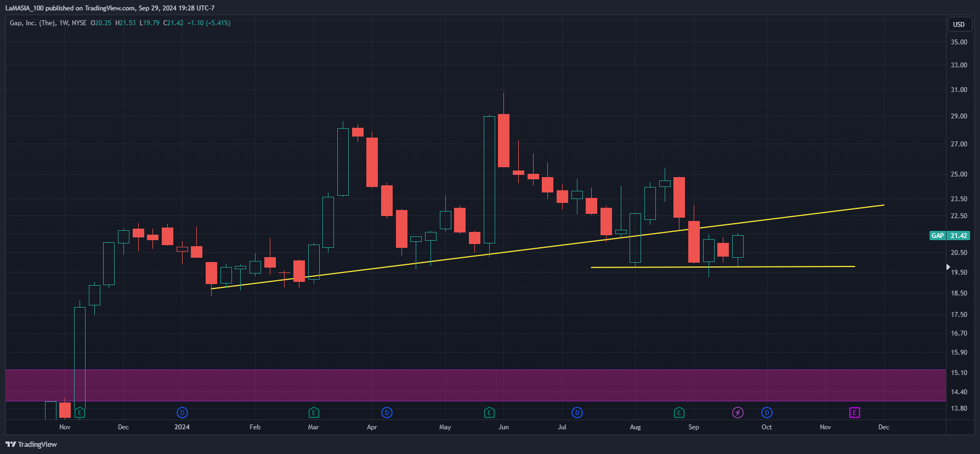Click the 1W interval label
Viewport: 980px width, 454px height.
tap(64, 23)
